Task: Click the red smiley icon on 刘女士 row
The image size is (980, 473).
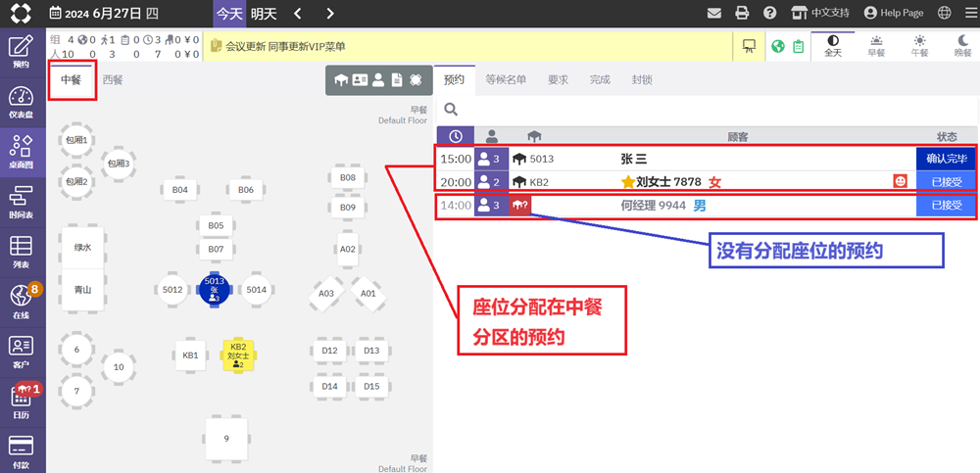Action: click(900, 181)
